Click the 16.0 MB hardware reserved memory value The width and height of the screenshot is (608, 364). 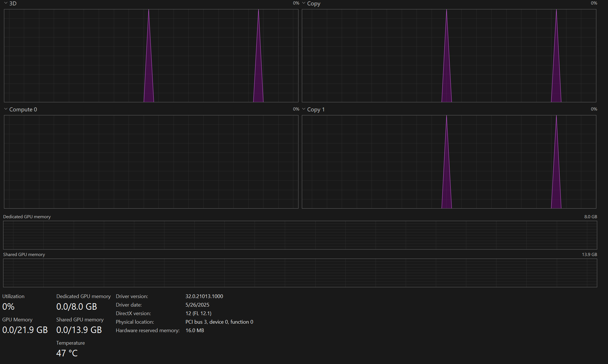[x=195, y=330]
